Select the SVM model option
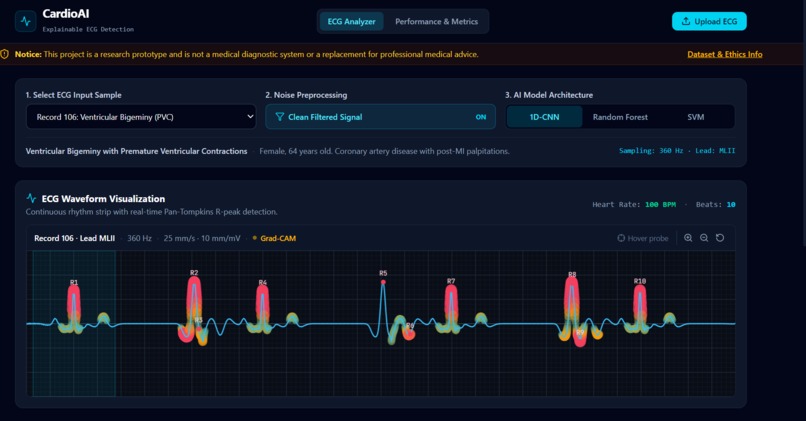The image size is (806, 421). coord(695,117)
